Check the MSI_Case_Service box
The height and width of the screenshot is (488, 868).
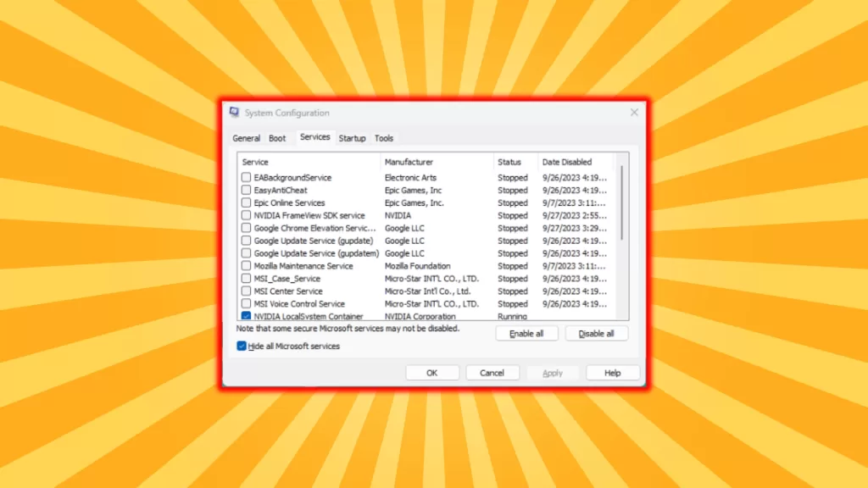click(247, 278)
